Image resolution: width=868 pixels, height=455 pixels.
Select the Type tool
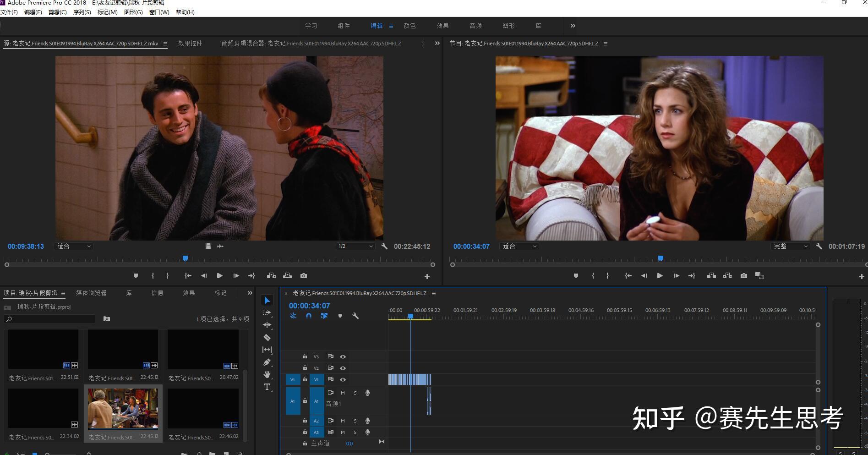267,387
